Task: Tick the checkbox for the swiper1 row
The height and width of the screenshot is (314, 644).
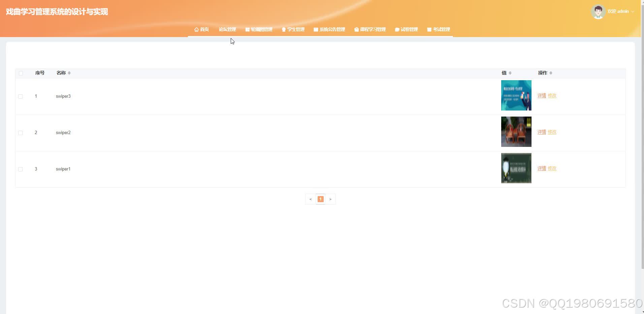Action: coord(21,169)
